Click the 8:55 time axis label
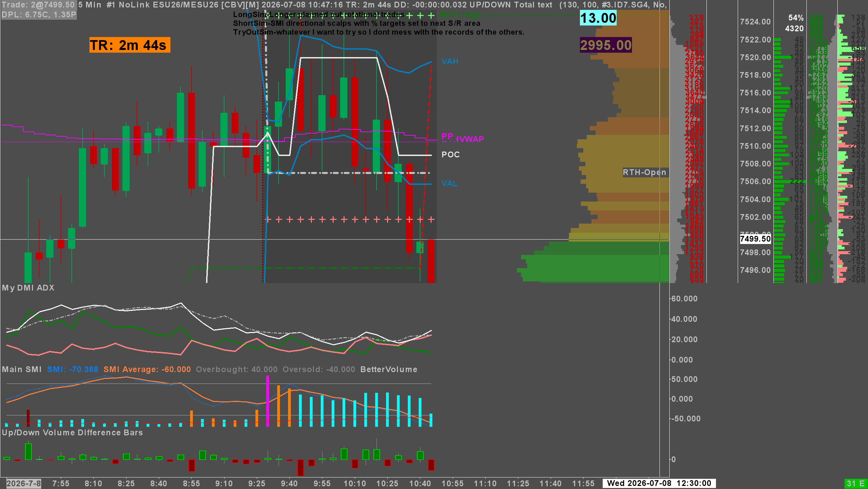This screenshot has width=868, height=489. (191, 483)
